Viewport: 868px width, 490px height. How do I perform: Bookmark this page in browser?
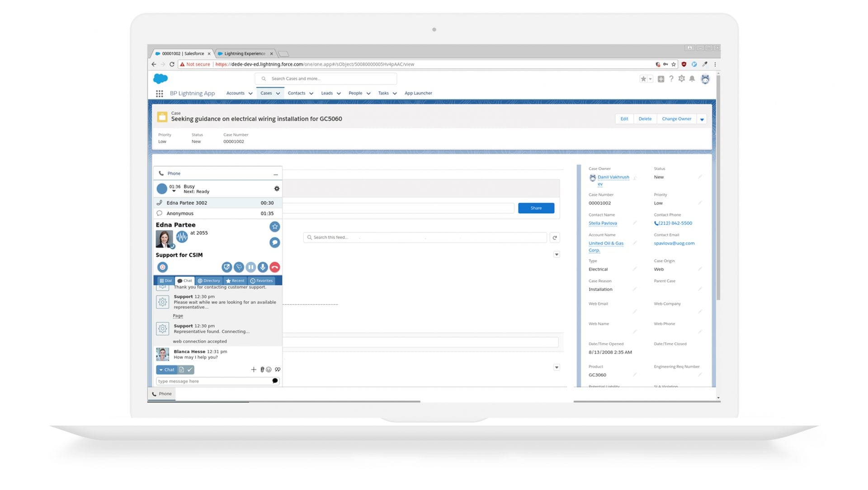tap(674, 64)
